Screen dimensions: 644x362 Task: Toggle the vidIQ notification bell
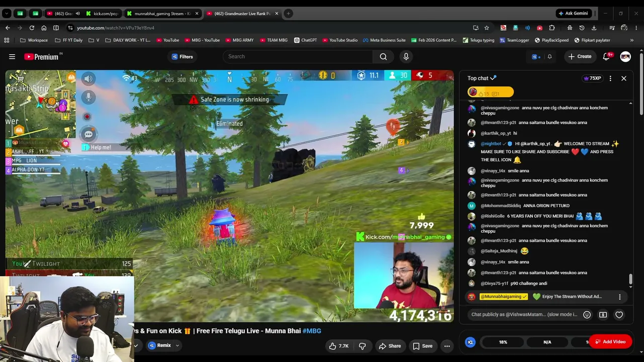pyautogui.click(x=549, y=57)
